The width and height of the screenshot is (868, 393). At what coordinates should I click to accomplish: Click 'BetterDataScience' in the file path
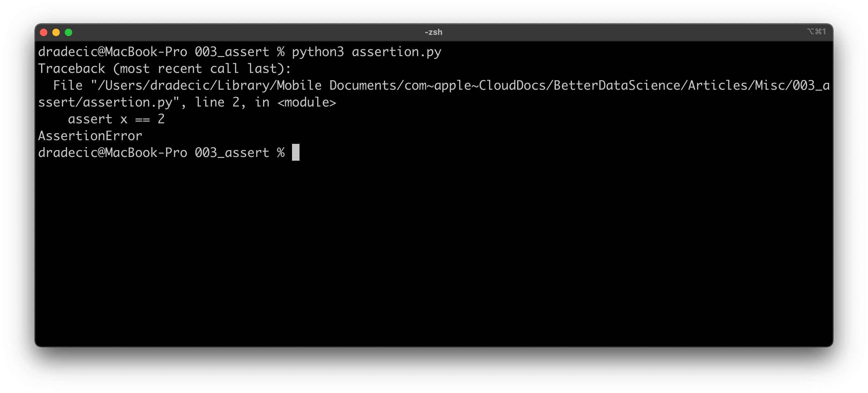617,86
